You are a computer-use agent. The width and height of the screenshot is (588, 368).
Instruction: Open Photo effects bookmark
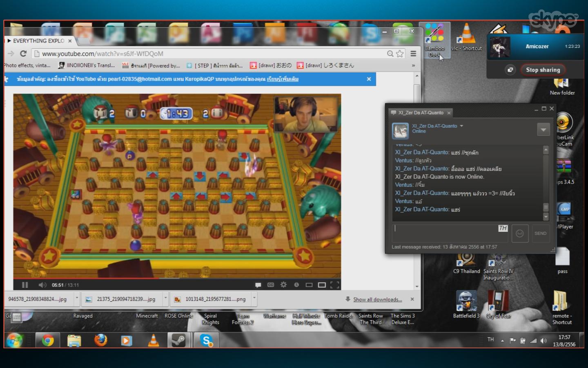(x=27, y=65)
